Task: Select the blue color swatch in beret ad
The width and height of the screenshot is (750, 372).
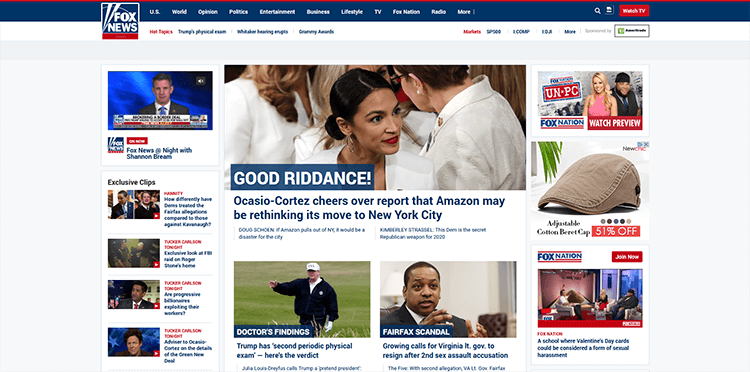Action: tap(616, 221)
